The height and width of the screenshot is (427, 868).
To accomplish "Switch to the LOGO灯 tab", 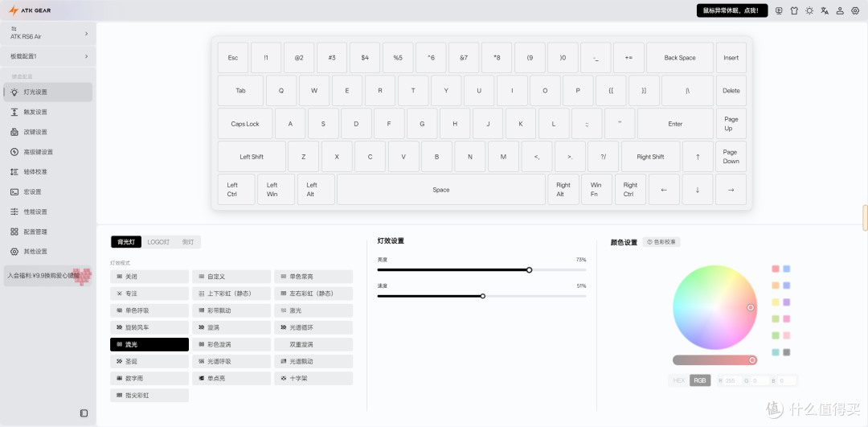I will coord(158,242).
